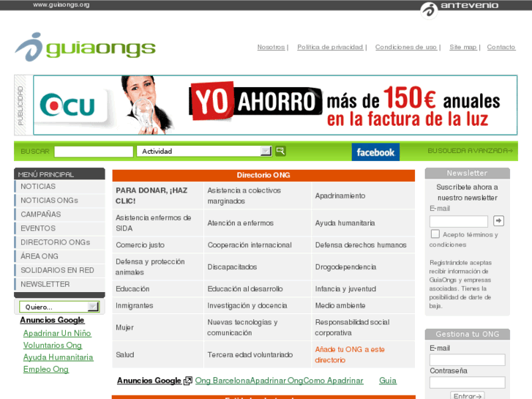The image size is (532, 399).
Task: Click the Nosotros link
Action: coord(271,47)
